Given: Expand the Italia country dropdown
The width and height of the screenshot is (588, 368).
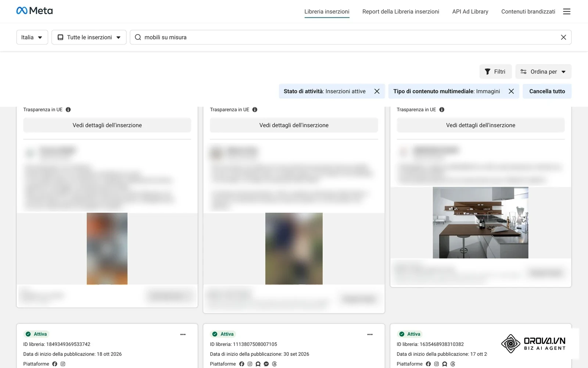Looking at the screenshot, I should [x=32, y=37].
